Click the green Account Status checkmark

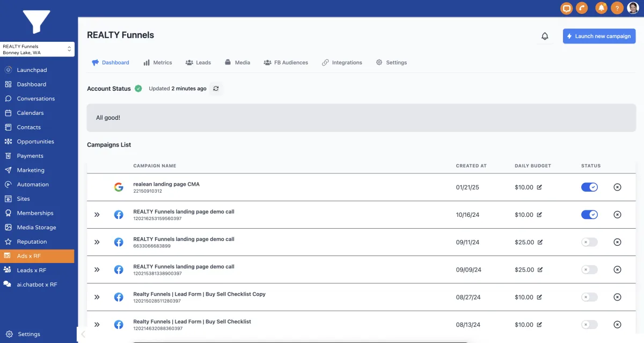point(138,89)
